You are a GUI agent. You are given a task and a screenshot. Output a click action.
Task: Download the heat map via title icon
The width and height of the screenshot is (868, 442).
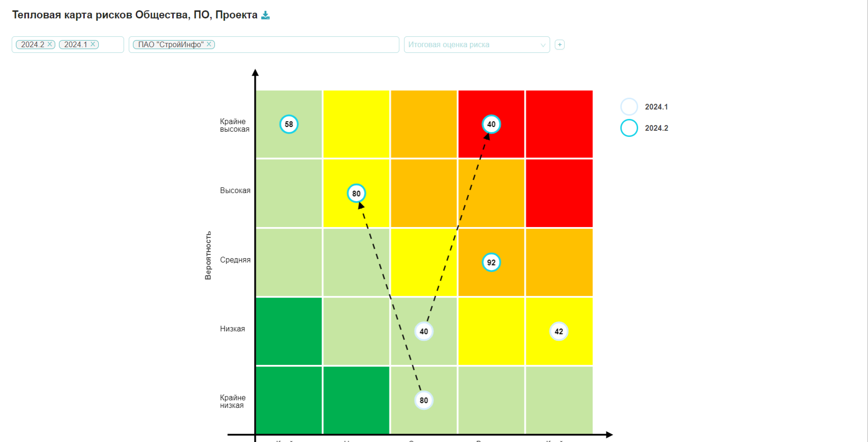[266, 15]
